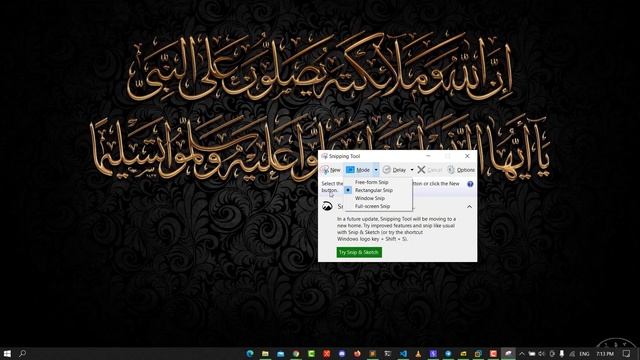Screen dimensions: 640x360
Task: Open the 7:13 PM clock flyout
Action: 605,354
